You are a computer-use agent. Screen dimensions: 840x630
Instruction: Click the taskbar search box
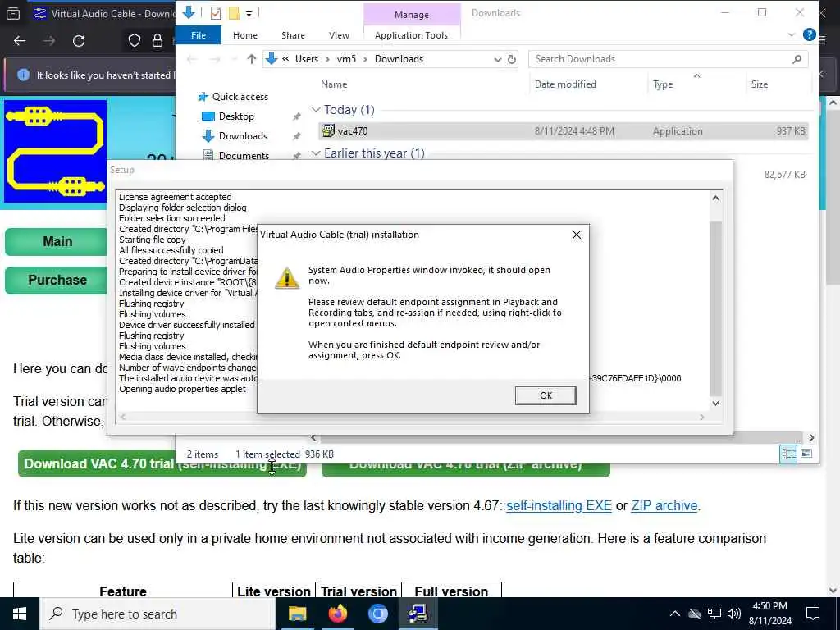[157, 614]
